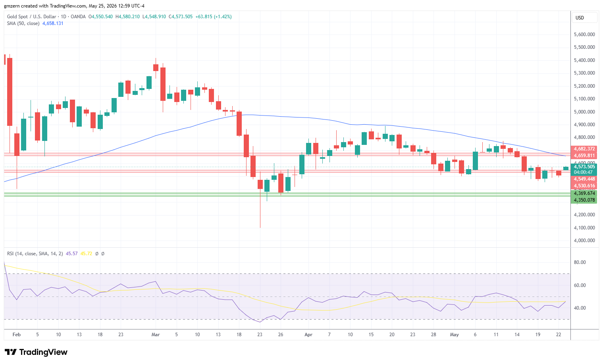Click the 4,530.616 red price label
603x364 pixels.
pyautogui.click(x=584, y=186)
